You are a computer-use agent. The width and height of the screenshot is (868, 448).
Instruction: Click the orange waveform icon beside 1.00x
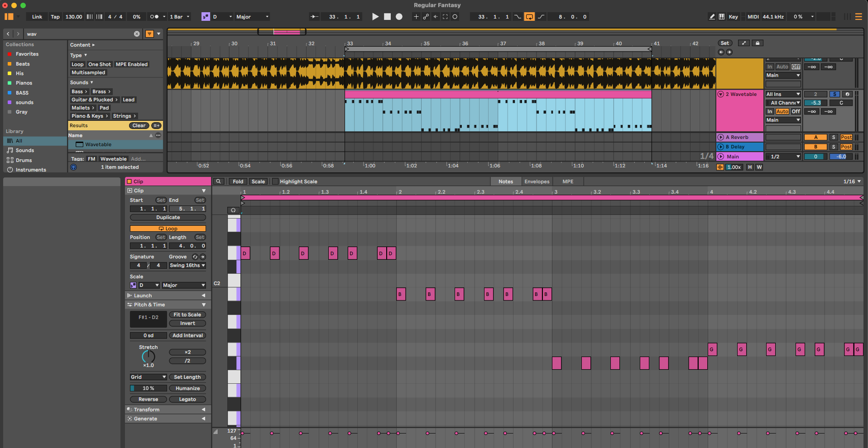720,167
